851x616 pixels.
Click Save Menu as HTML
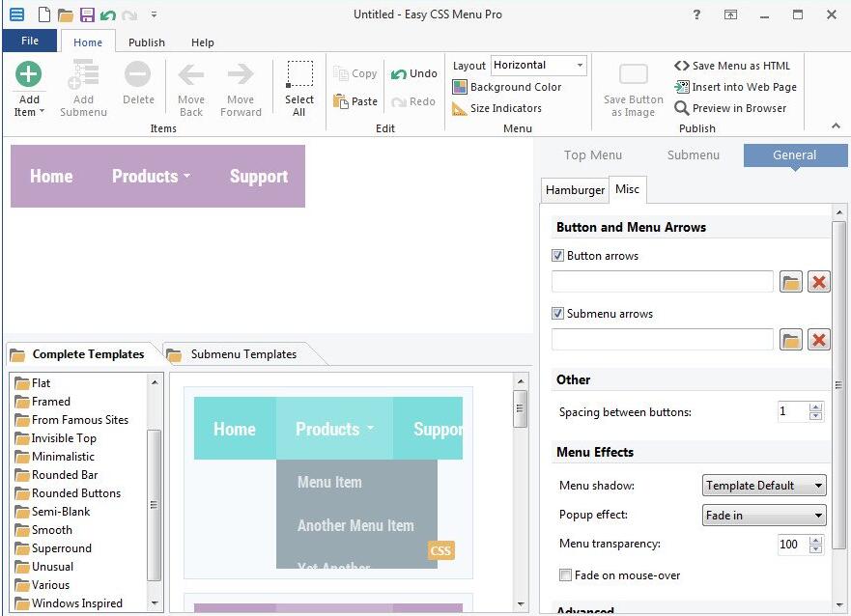(732, 66)
